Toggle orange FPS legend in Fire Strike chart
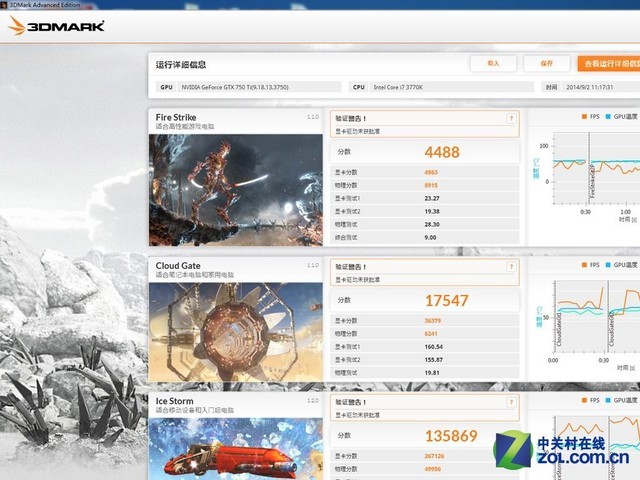This screenshot has width=640, height=480. click(591, 117)
